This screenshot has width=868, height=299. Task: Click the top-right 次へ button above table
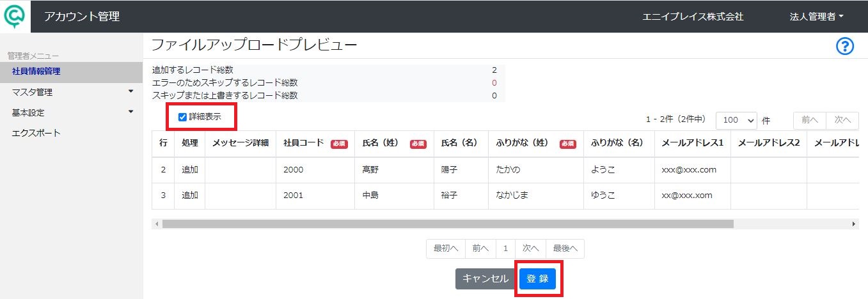(x=842, y=120)
